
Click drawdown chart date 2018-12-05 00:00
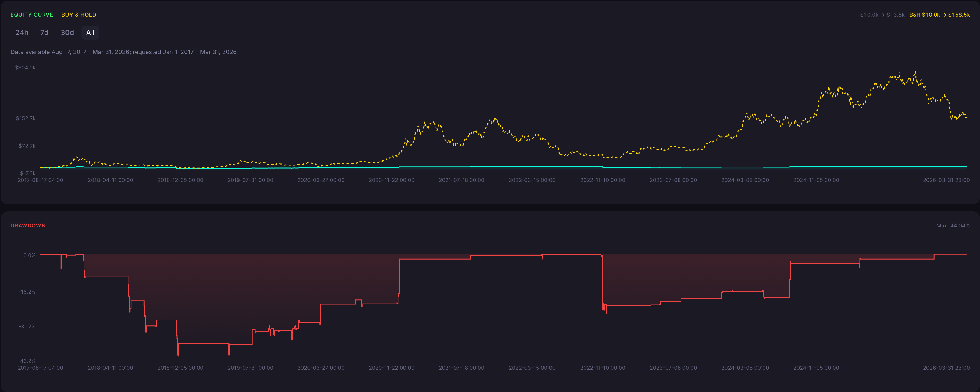point(180,368)
